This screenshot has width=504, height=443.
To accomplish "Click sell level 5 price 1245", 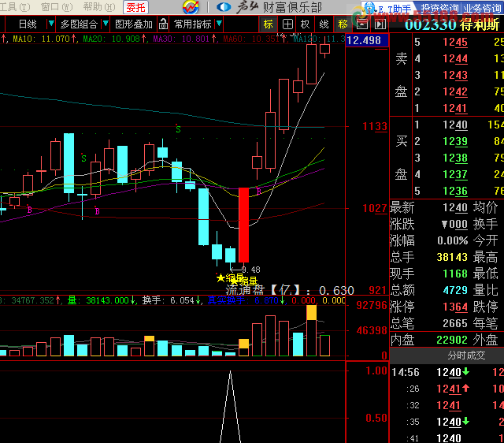I will (x=455, y=42).
